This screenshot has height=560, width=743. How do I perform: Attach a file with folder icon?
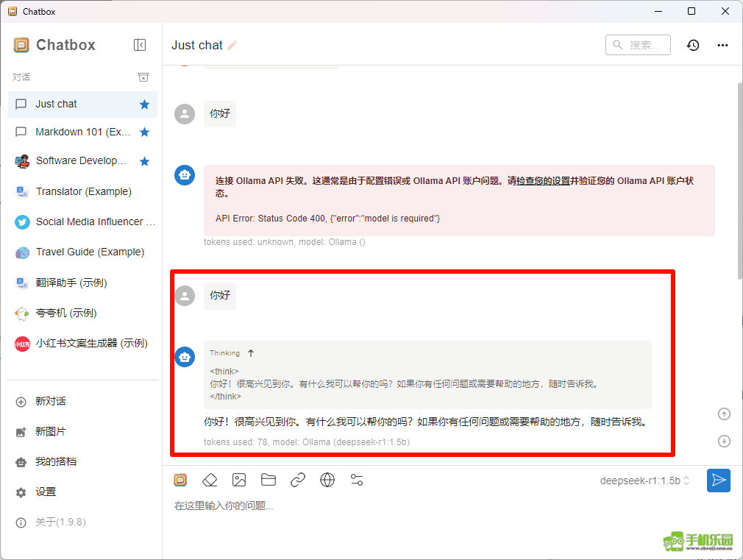(x=269, y=480)
